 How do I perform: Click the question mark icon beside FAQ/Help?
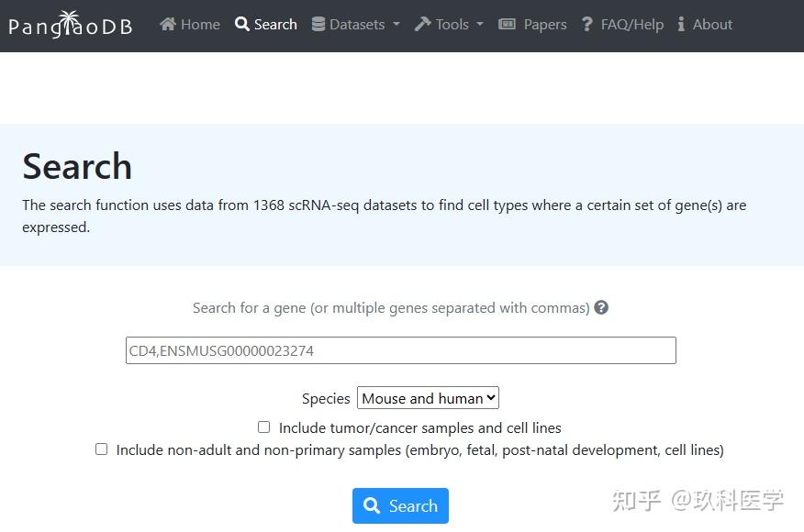click(x=586, y=24)
